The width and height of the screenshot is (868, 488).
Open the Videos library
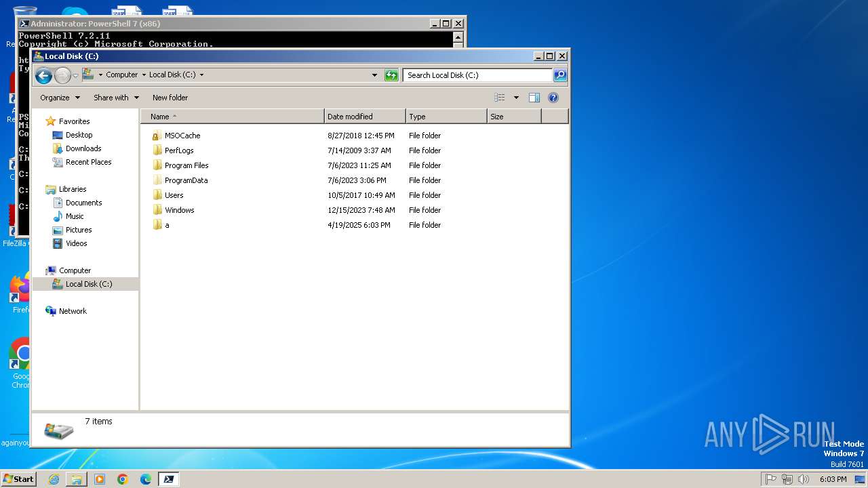click(76, 243)
